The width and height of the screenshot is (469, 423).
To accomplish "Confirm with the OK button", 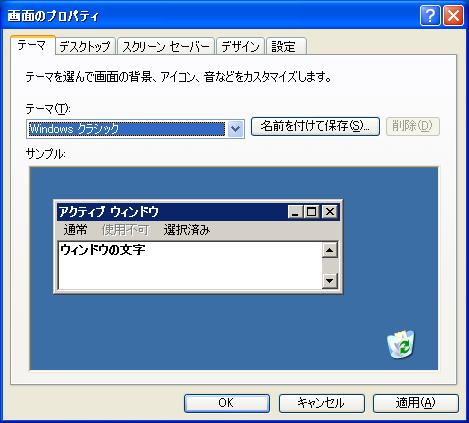I will point(227,403).
